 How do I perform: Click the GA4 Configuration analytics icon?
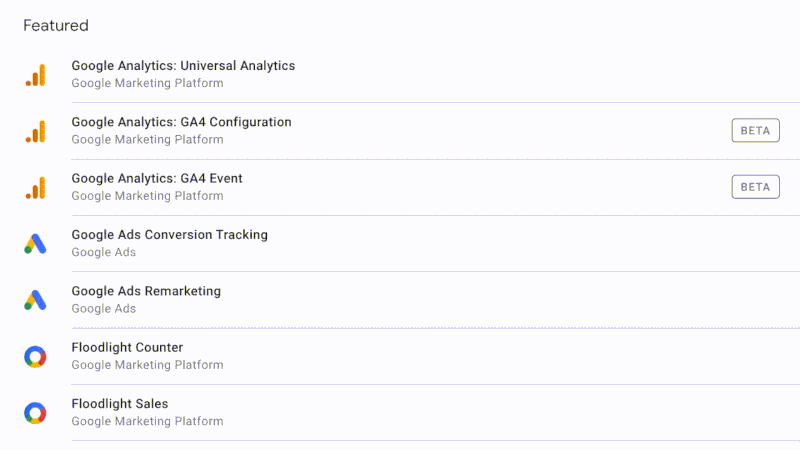[x=35, y=131]
